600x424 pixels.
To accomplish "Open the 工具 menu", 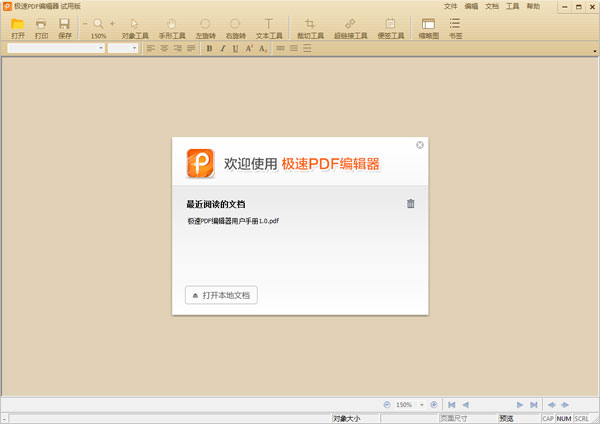I will coord(512,6).
